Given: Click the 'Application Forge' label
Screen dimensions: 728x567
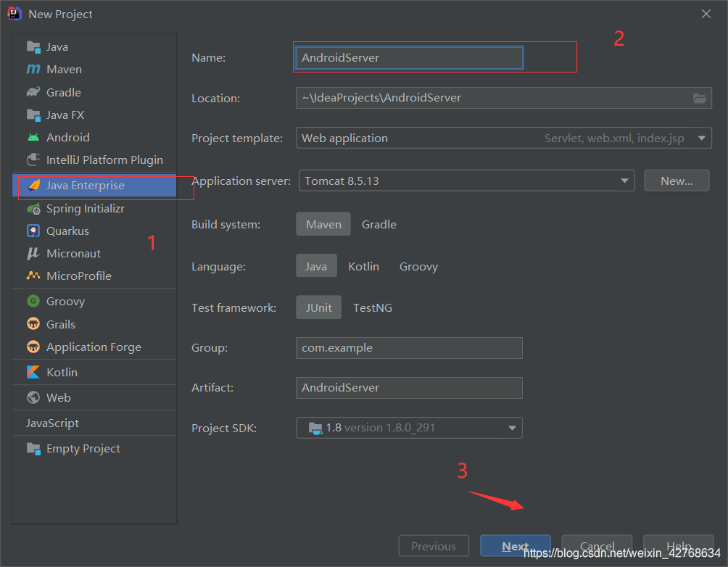Looking at the screenshot, I should coord(94,347).
